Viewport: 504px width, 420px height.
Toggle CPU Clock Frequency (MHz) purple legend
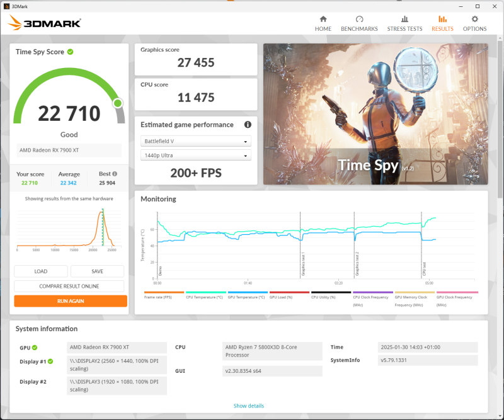(x=373, y=299)
